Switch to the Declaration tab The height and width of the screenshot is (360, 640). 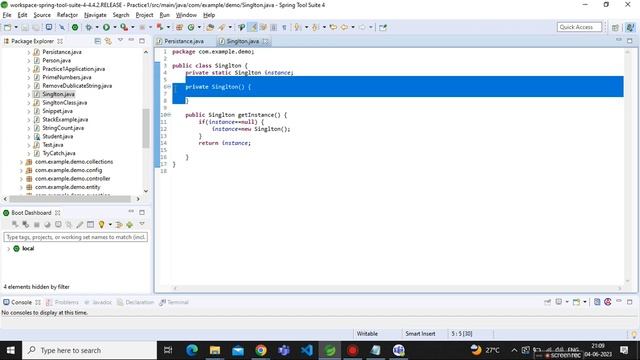(x=136, y=302)
